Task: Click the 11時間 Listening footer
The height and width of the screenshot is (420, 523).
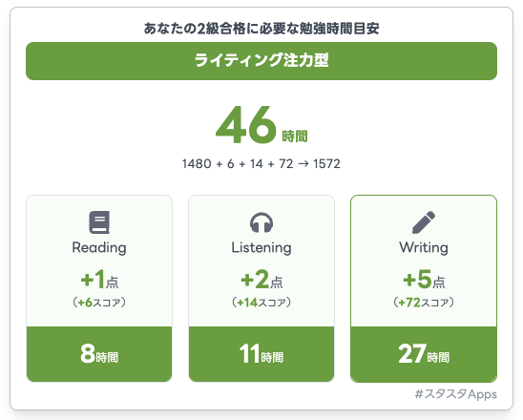Action: pyautogui.click(x=261, y=354)
